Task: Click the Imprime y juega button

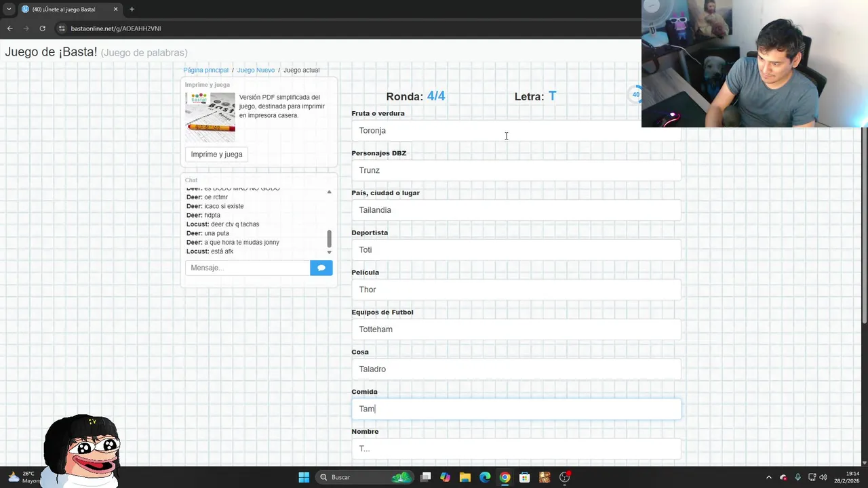Action: 216,155
